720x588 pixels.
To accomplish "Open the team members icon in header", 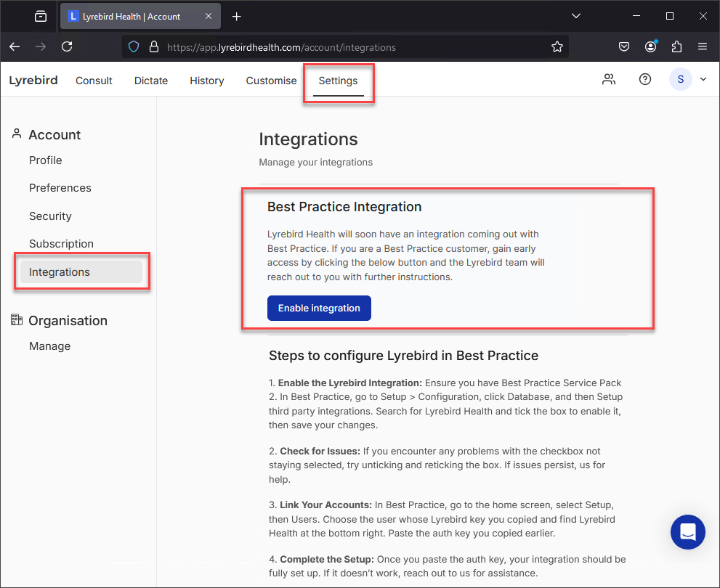I will click(609, 79).
